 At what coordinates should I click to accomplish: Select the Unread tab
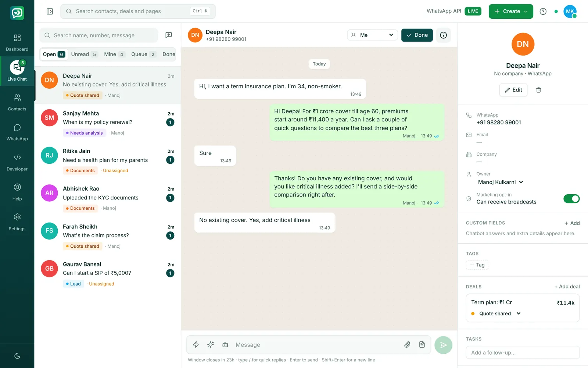(x=84, y=54)
